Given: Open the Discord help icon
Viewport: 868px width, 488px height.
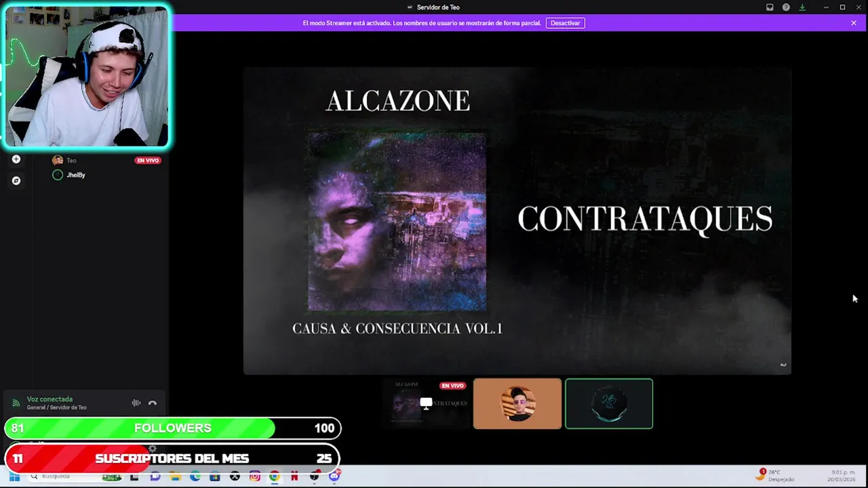Looking at the screenshot, I should (x=786, y=7).
